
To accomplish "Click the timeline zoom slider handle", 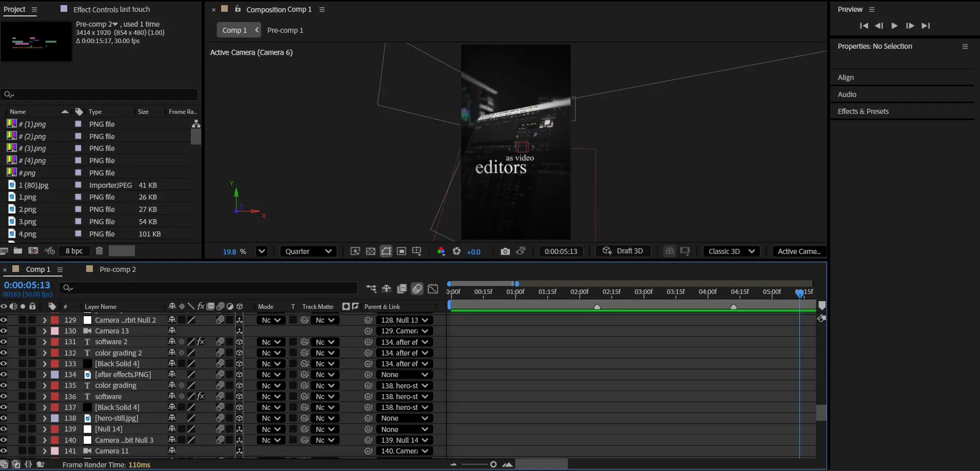I will (x=493, y=464).
